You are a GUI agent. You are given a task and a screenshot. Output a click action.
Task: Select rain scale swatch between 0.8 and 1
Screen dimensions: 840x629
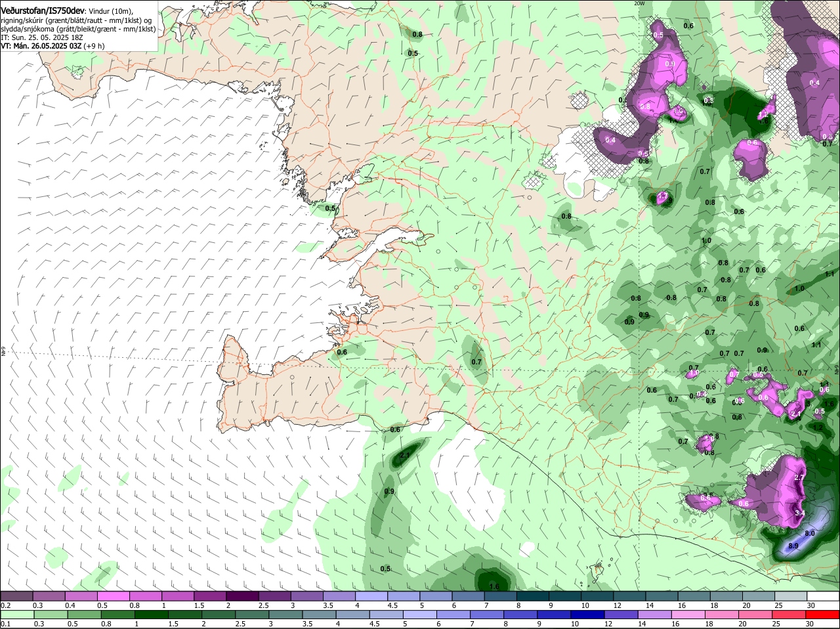pos(117,614)
